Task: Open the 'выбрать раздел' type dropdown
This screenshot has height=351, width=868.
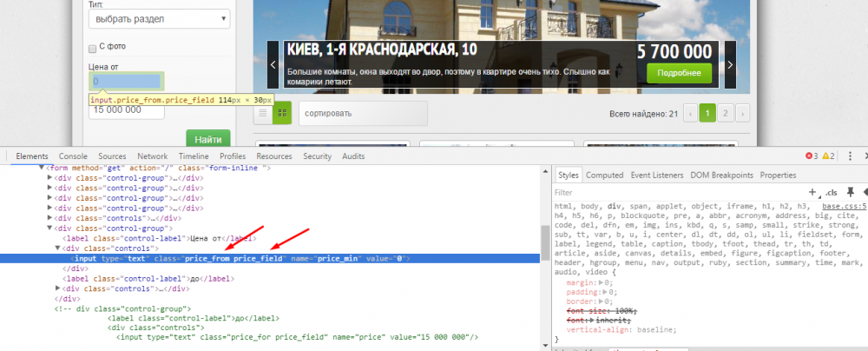Action: pyautogui.click(x=160, y=19)
